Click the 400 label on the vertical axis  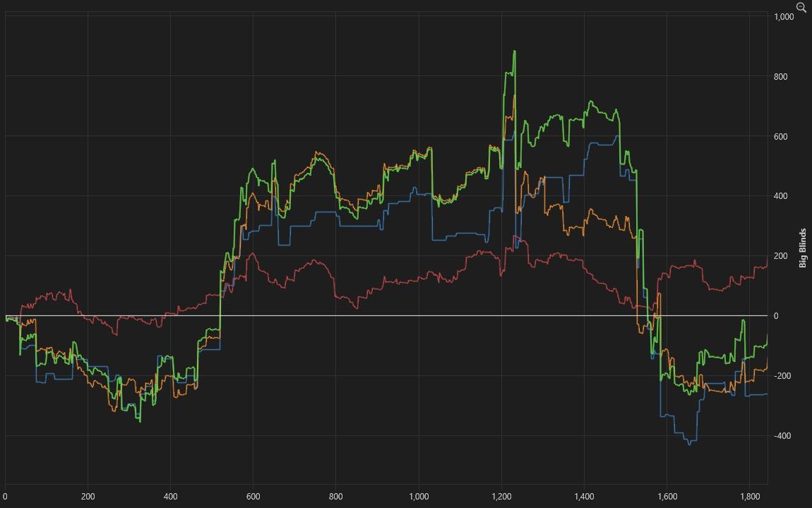pyautogui.click(x=780, y=196)
